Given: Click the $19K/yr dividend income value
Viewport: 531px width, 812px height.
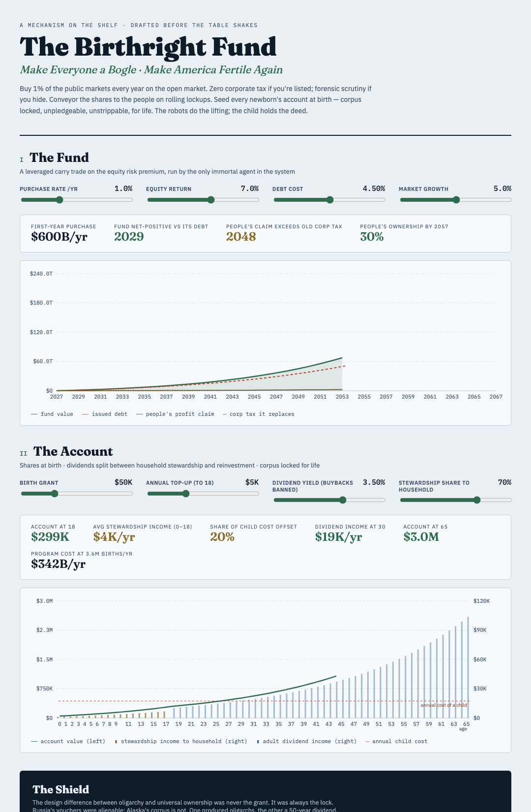Looking at the screenshot, I should (338, 537).
